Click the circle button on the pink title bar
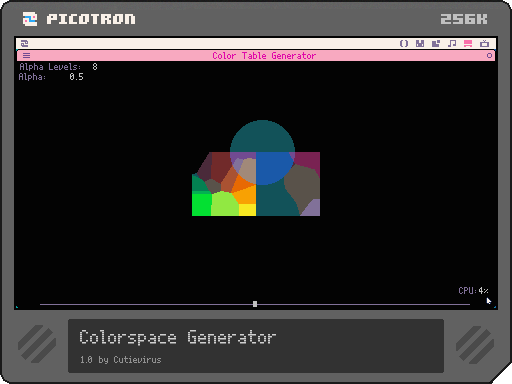 click(489, 55)
